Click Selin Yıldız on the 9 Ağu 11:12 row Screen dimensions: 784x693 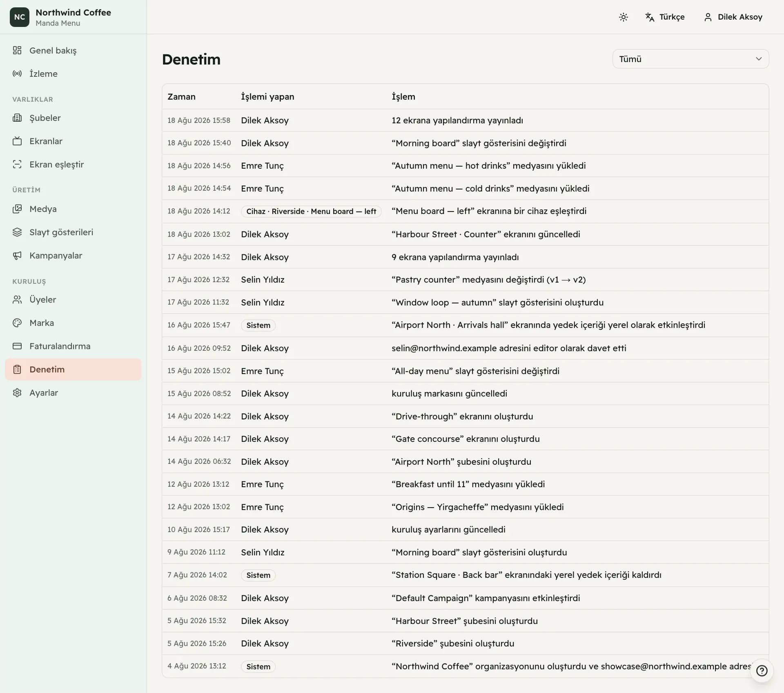click(263, 552)
